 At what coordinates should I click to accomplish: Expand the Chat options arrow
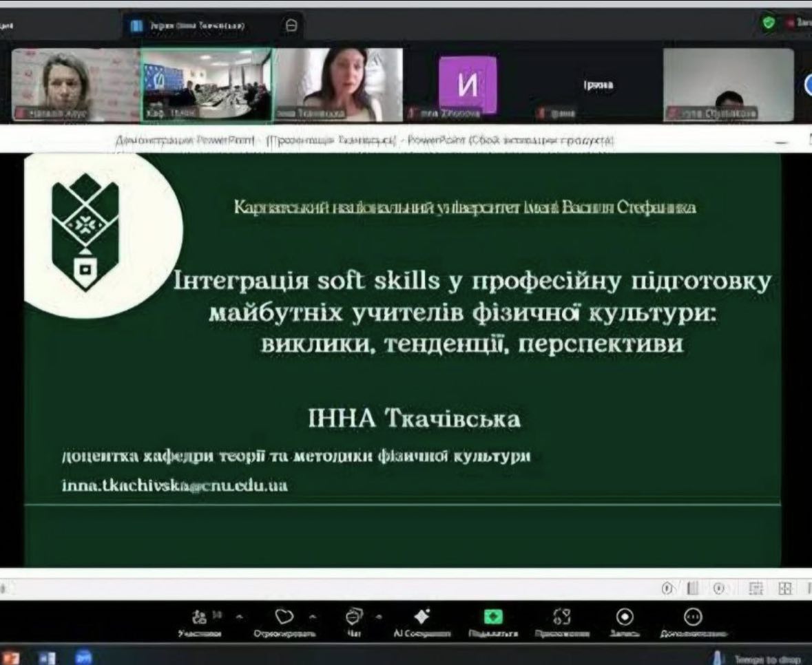pos(378,616)
